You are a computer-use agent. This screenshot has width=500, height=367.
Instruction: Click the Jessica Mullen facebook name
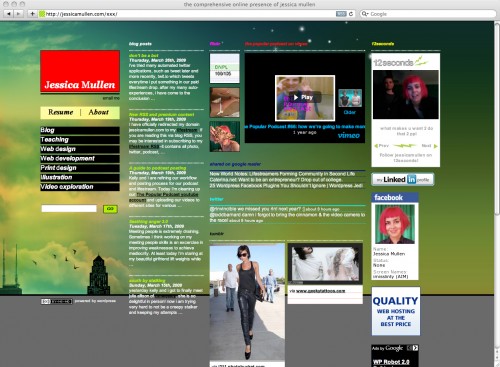389,254
